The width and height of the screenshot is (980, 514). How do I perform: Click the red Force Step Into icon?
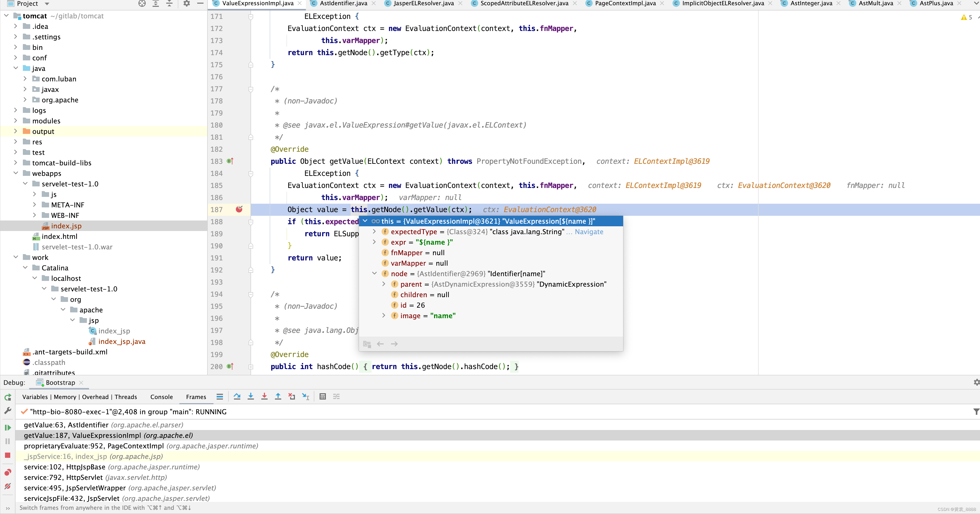(x=264, y=396)
